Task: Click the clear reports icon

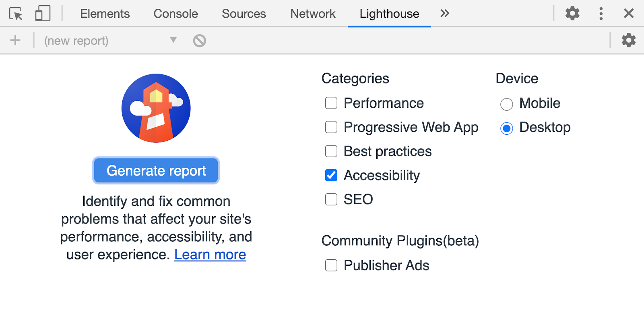Action: click(199, 40)
